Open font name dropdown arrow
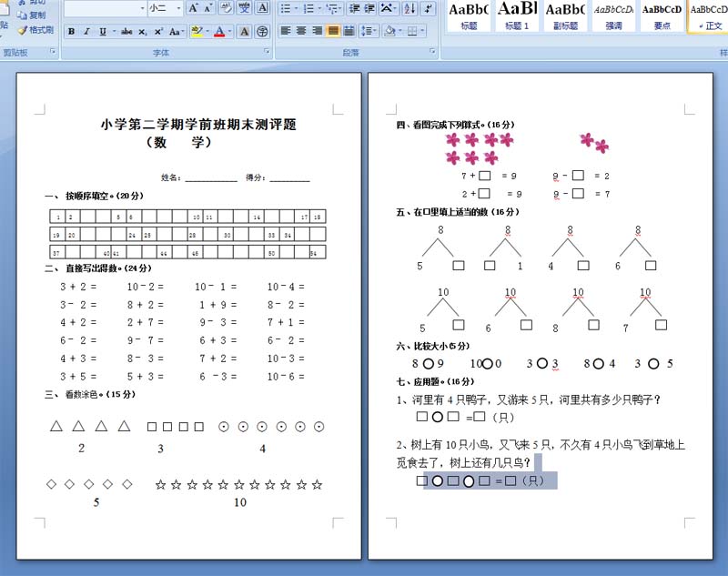This screenshot has width=728, height=576. point(143,8)
